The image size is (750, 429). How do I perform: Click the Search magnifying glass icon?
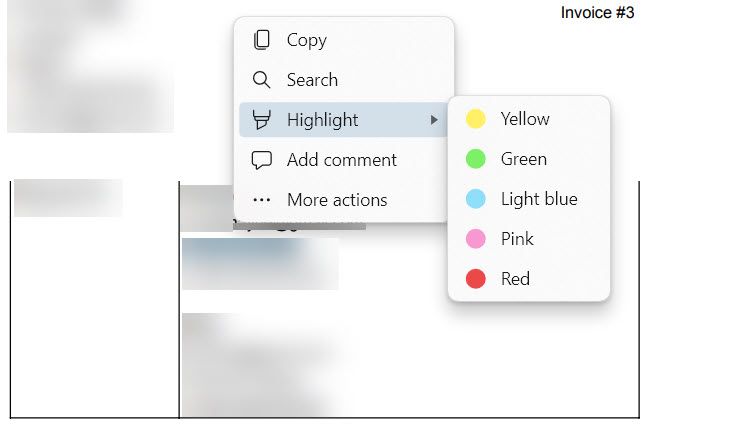(x=262, y=80)
